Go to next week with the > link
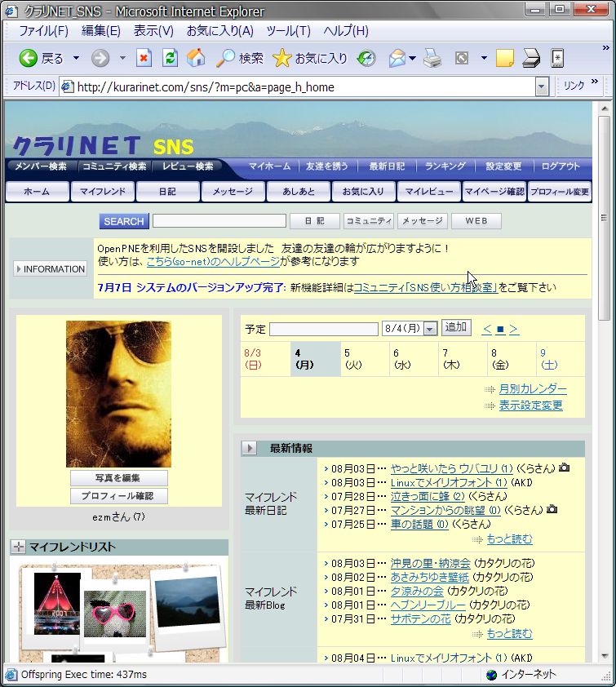The width and height of the screenshot is (616, 687). [514, 329]
